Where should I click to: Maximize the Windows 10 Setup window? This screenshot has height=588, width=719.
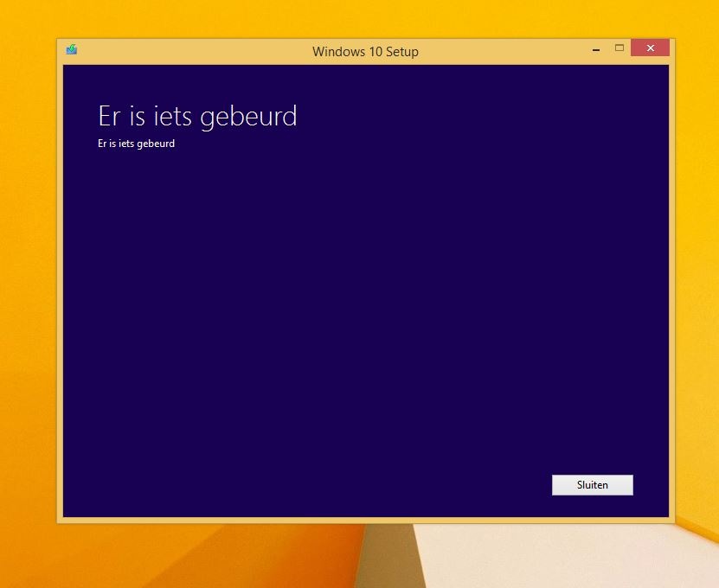619,48
